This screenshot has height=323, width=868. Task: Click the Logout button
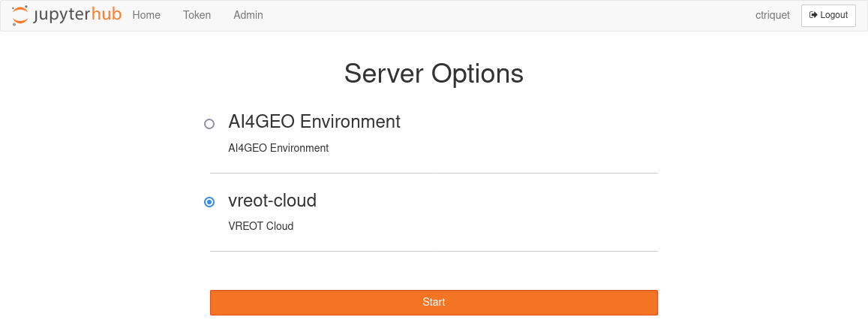pyautogui.click(x=828, y=16)
